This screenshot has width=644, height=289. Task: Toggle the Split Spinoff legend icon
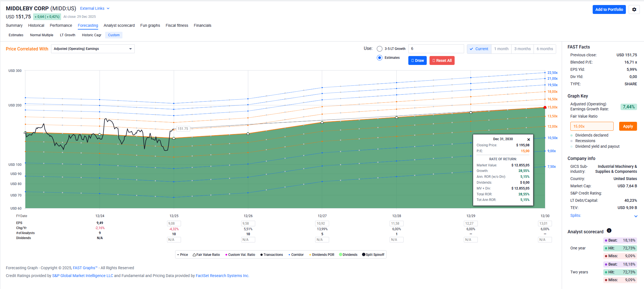(x=364, y=255)
